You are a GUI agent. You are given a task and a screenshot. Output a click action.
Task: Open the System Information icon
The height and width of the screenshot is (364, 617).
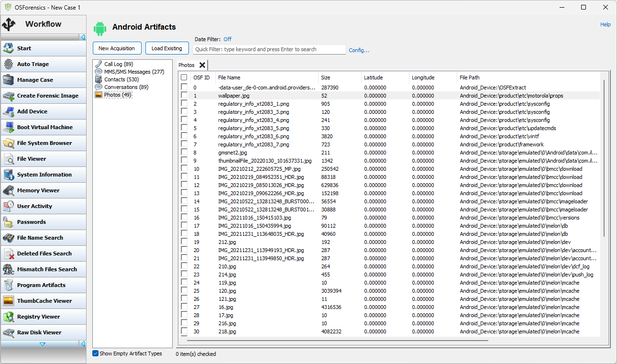[x=9, y=175]
